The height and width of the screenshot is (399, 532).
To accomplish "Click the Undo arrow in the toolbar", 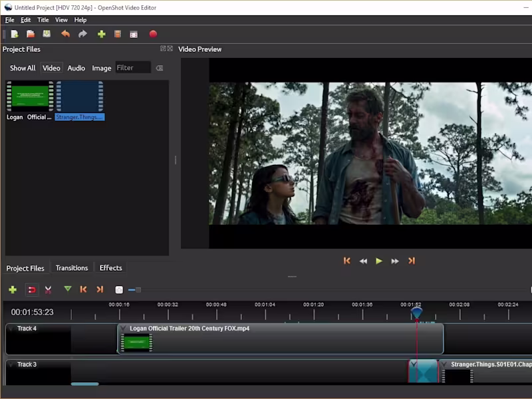I will pos(65,34).
